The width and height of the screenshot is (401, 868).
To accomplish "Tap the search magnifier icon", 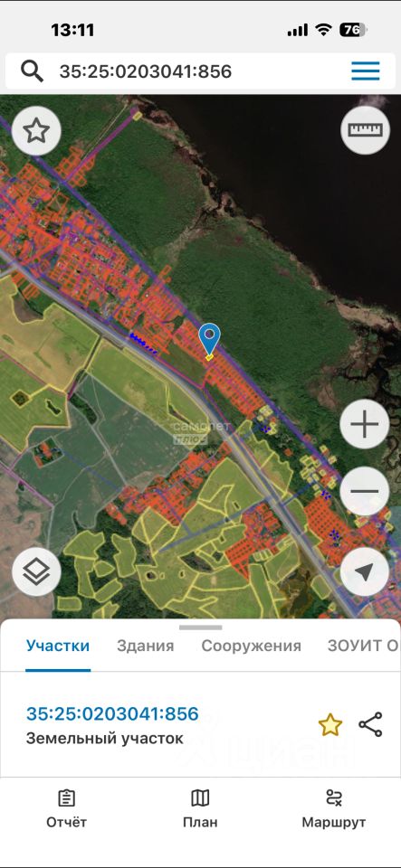I will click(32, 71).
